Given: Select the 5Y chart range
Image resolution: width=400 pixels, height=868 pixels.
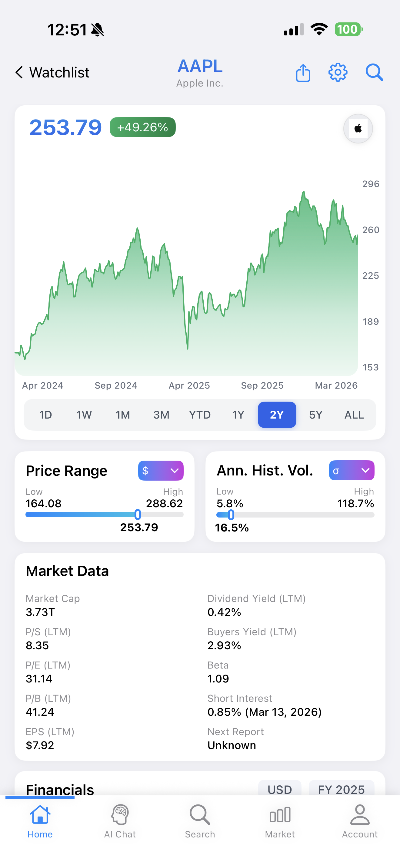Looking at the screenshot, I should (x=316, y=415).
